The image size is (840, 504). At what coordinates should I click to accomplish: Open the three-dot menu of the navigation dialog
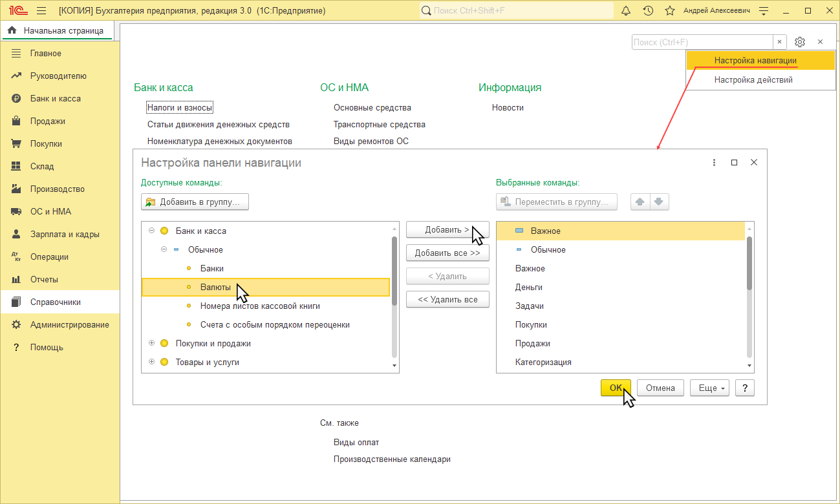click(714, 163)
